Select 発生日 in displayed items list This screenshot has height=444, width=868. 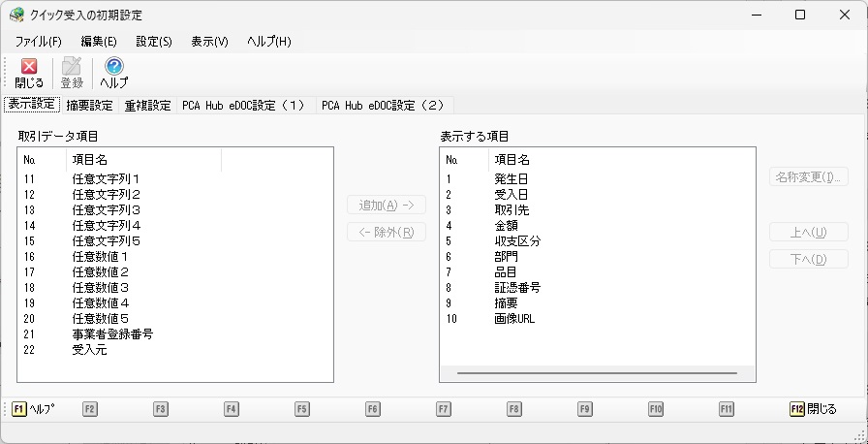click(x=511, y=179)
